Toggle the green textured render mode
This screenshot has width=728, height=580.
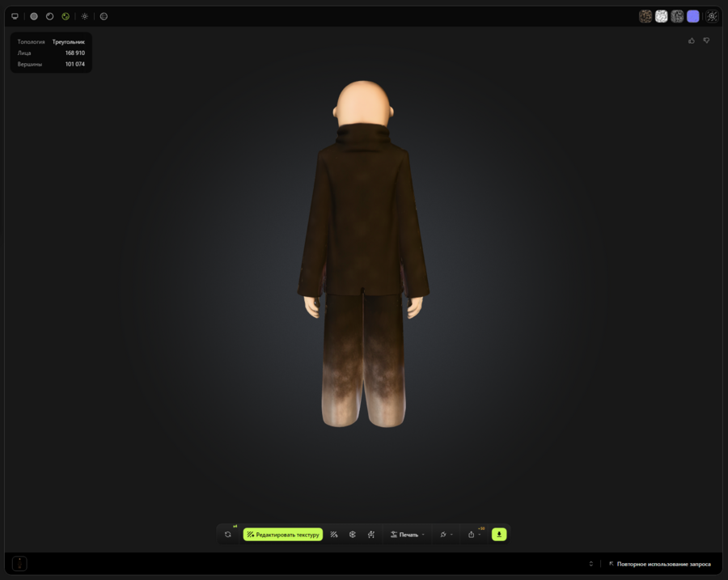66,16
